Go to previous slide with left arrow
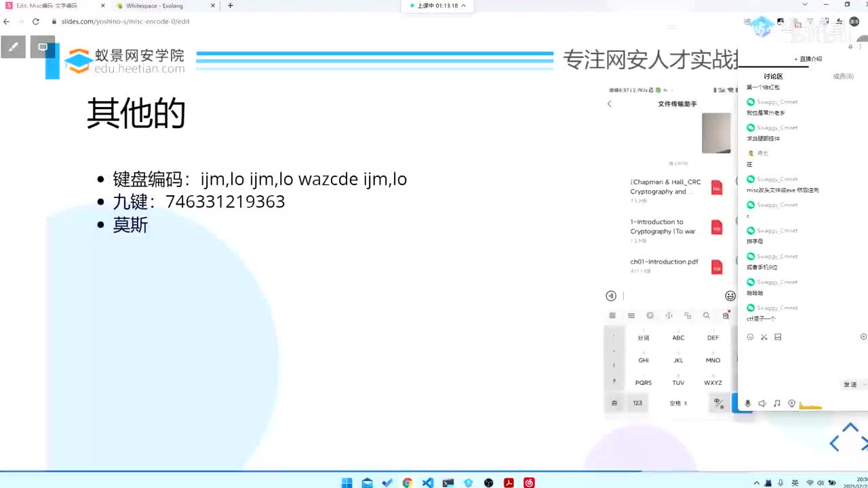Screen dimensions: 868x488 835,444
